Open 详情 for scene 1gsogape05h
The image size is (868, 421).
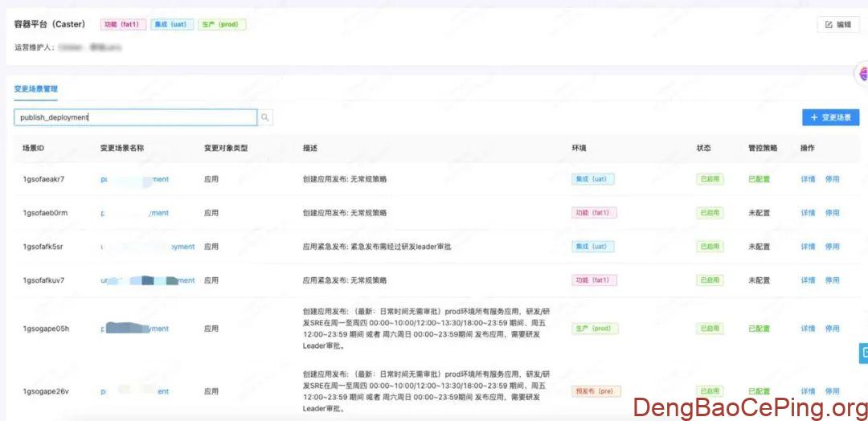(808, 329)
